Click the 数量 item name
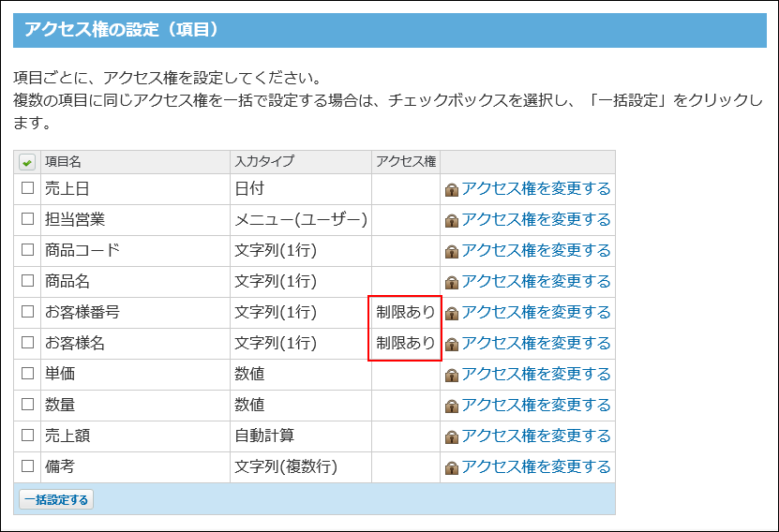Screen dimensions: 779x532 coord(60,405)
